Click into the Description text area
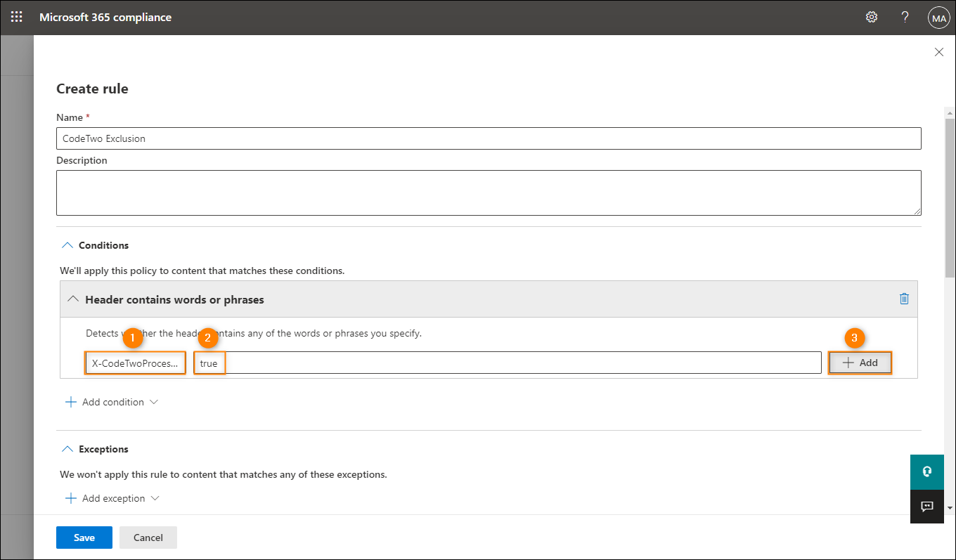 click(489, 193)
